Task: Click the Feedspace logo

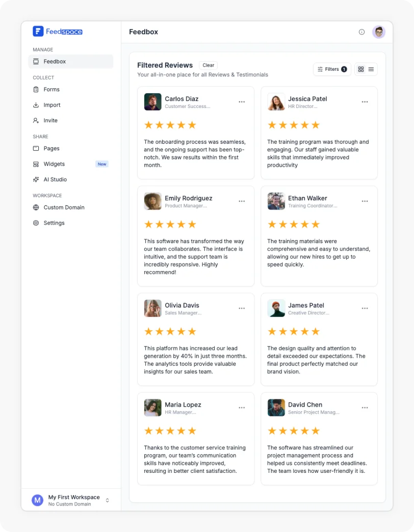Action: [57, 31]
